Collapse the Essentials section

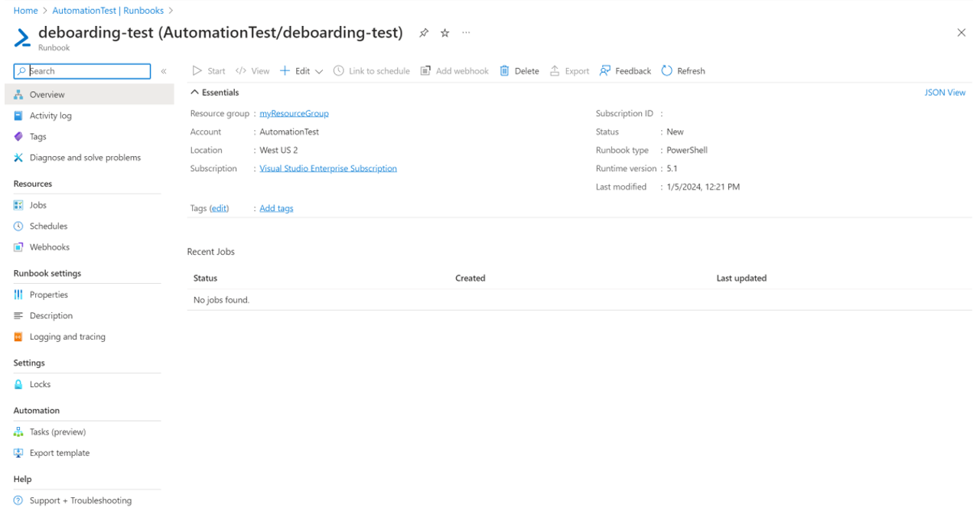click(194, 93)
